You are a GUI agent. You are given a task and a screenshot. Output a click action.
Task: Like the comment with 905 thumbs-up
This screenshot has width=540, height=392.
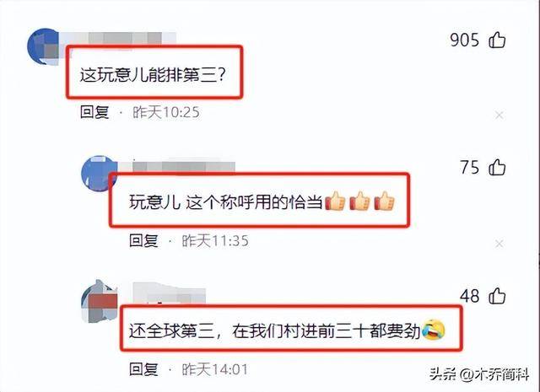point(497,40)
